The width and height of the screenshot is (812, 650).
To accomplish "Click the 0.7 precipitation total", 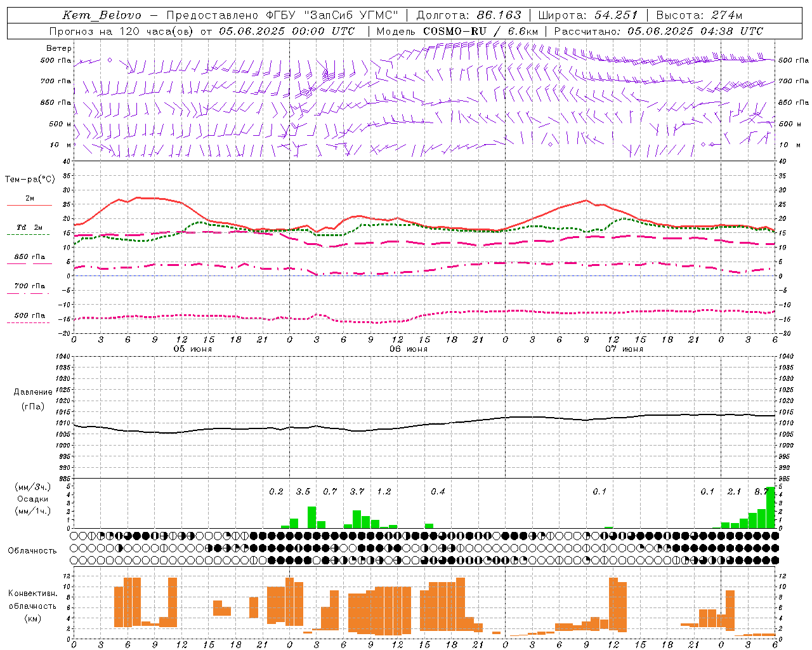I will 330,491.
